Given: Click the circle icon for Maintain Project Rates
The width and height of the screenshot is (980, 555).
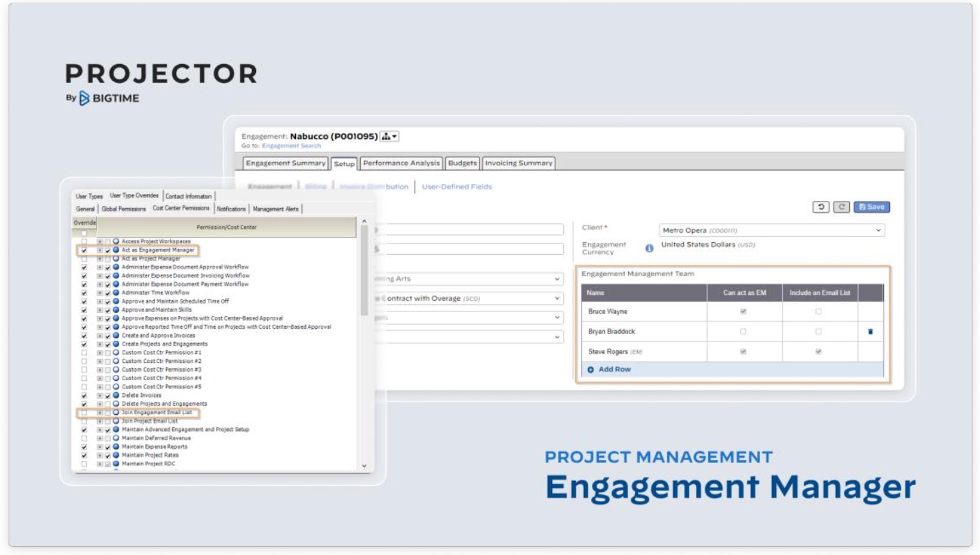Looking at the screenshot, I should (116, 455).
